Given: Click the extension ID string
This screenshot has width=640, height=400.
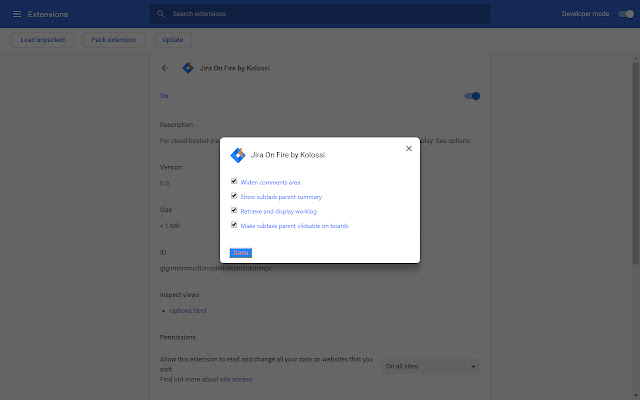Looking at the screenshot, I should (216, 268).
